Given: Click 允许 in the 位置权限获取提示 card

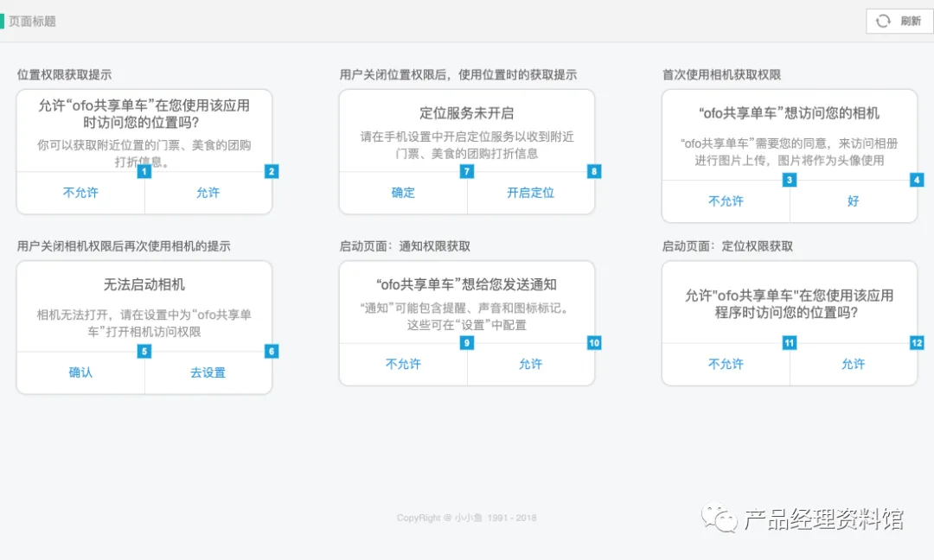Looking at the screenshot, I should (x=208, y=193).
